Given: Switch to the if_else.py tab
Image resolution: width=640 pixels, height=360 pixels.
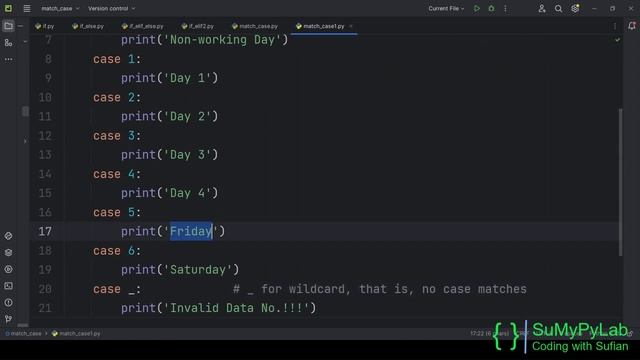Looking at the screenshot, I should coord(88,26).
